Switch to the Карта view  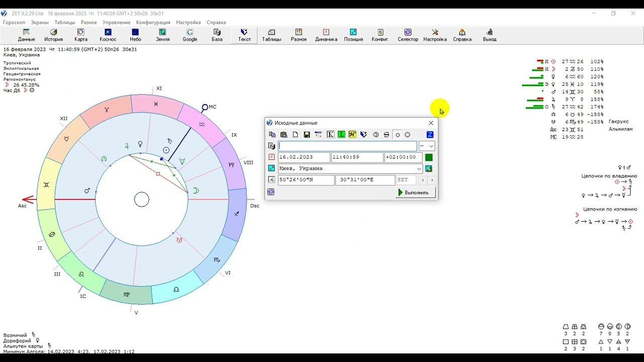point(81,35)
